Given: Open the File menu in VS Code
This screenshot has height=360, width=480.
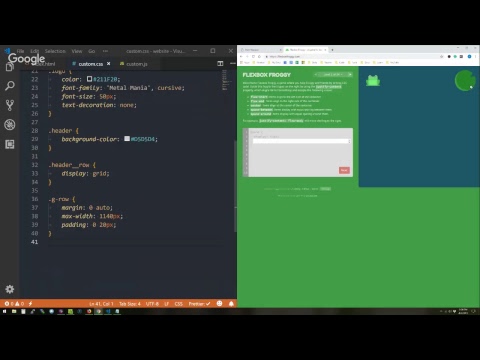Looking at the screenshot, I should tap(20, 51).
